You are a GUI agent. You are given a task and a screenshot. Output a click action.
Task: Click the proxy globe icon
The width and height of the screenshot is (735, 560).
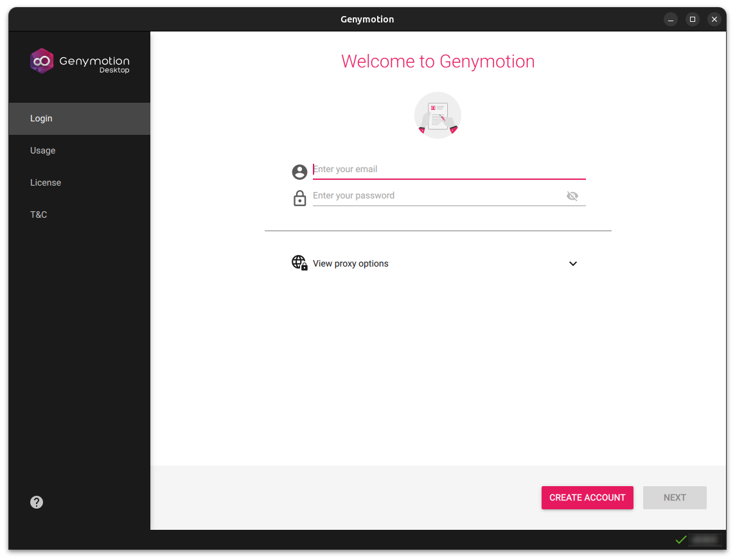pyautogui.click(x=299, y=263)
